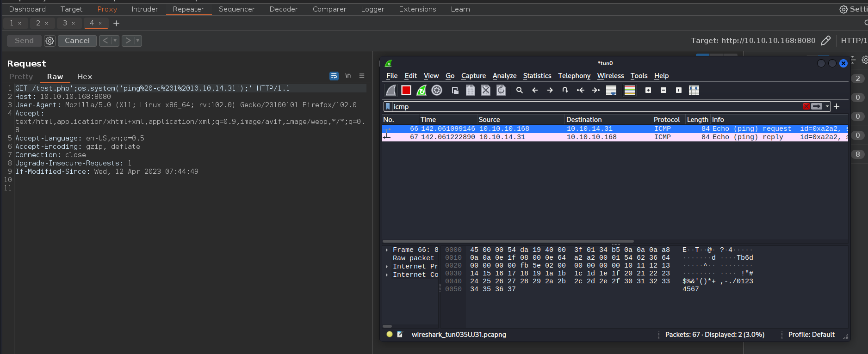Open Burp Settings gear at top right
The width and height of the screenshot is (868, 354).
[843, 9]
